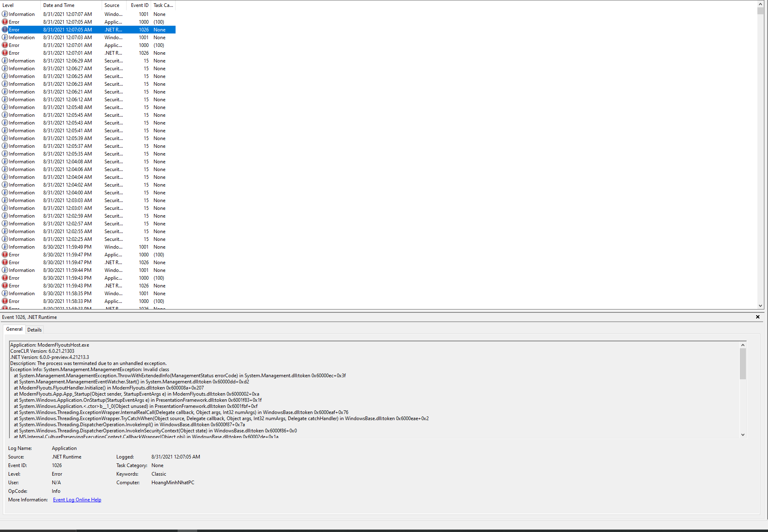Click the Error icon on the selected 12:07:05 AM event
Image resolution: width=768 pixels, height=532 pixels.
(5, 29)
